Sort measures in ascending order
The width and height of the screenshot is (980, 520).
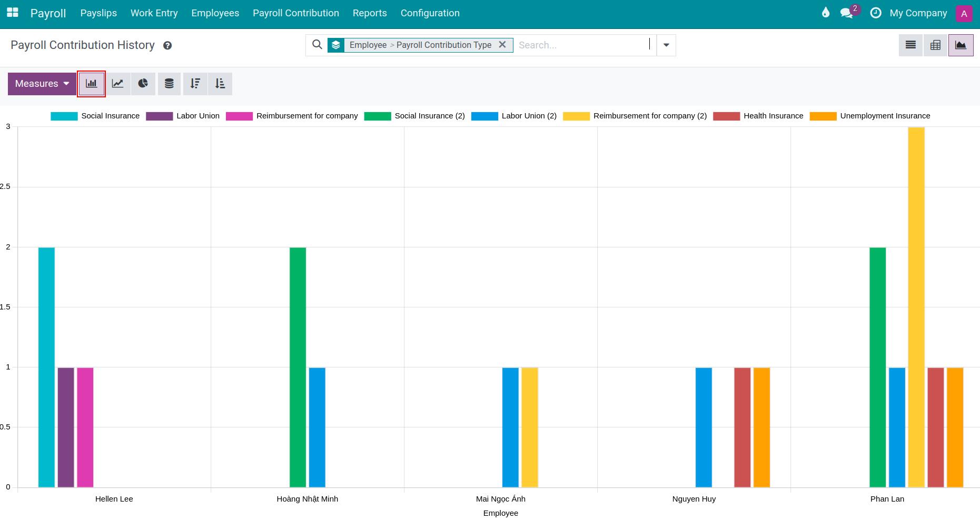point(220,83)
